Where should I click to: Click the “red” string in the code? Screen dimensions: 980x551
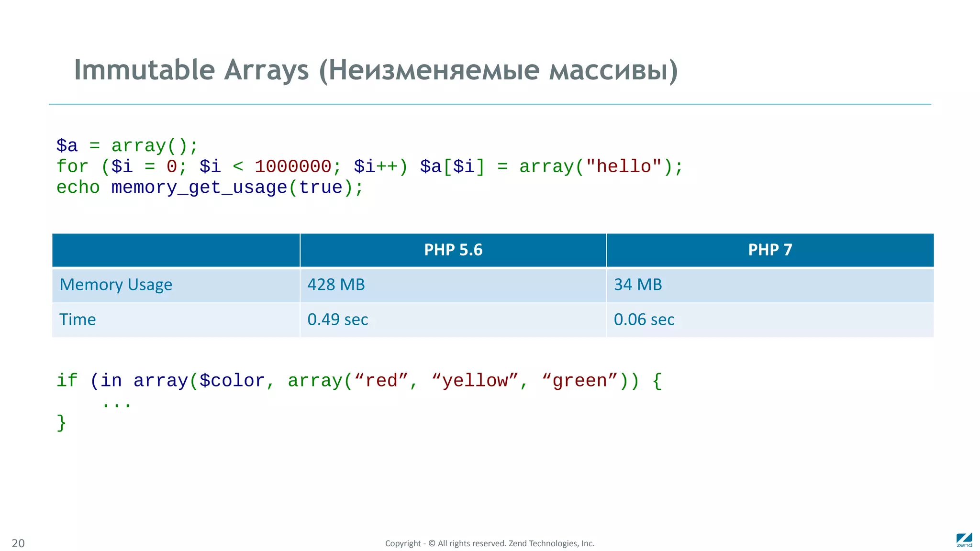(x=381, y=381)
